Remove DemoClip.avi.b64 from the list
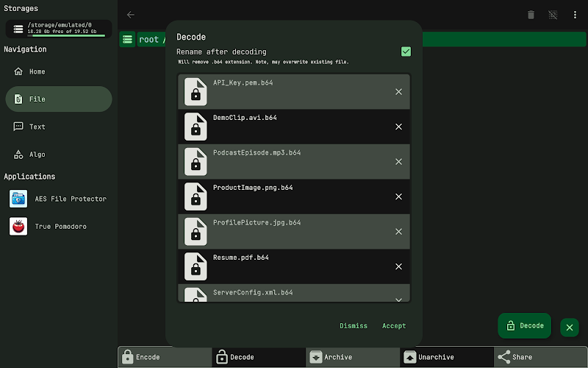 tap(398, 127)
